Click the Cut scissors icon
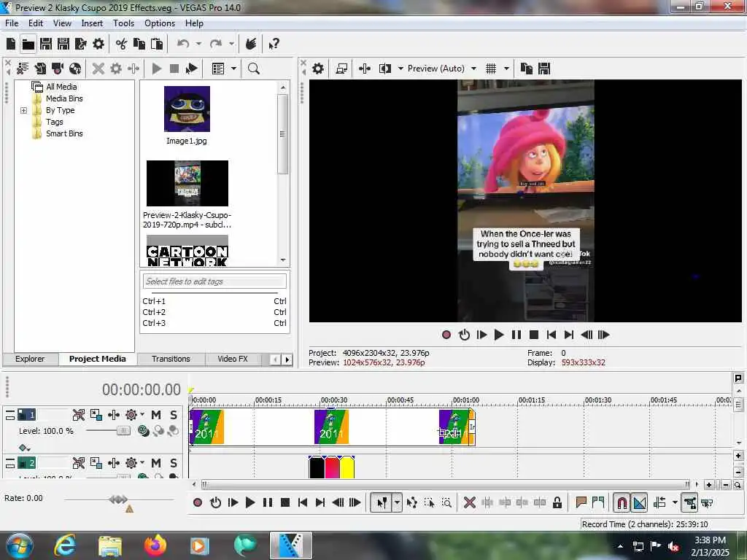The width and height of the screenshot is (747, 560). 122,44
